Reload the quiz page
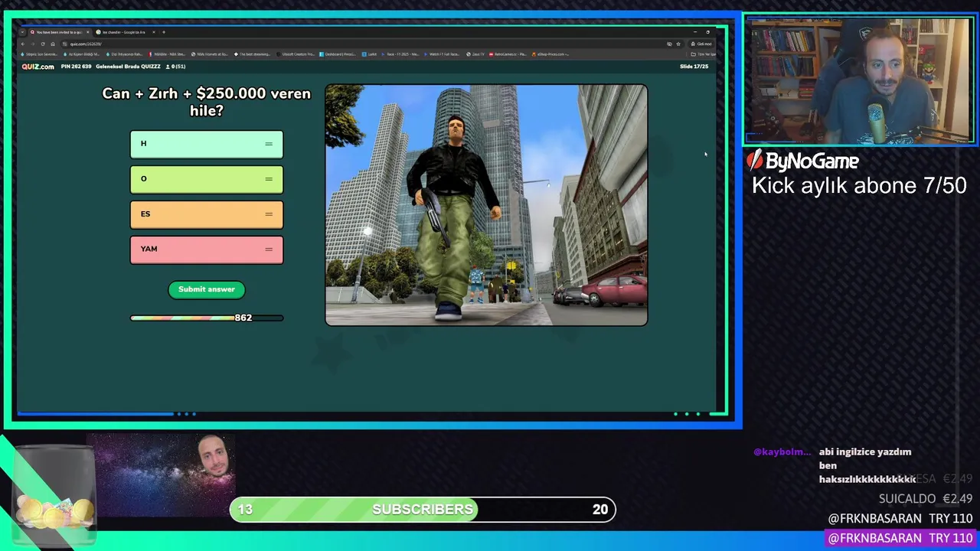Viewport: 980px width, 551px height. click(x=43, y=44)
